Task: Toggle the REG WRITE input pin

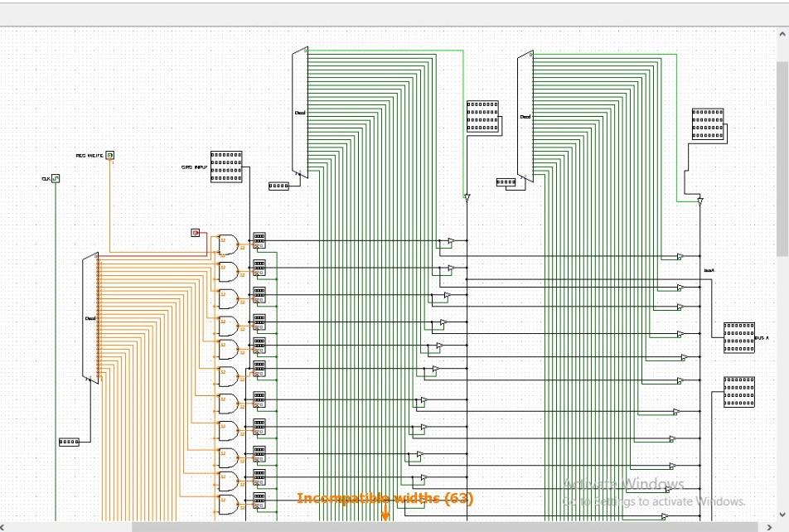Action: 109,155
